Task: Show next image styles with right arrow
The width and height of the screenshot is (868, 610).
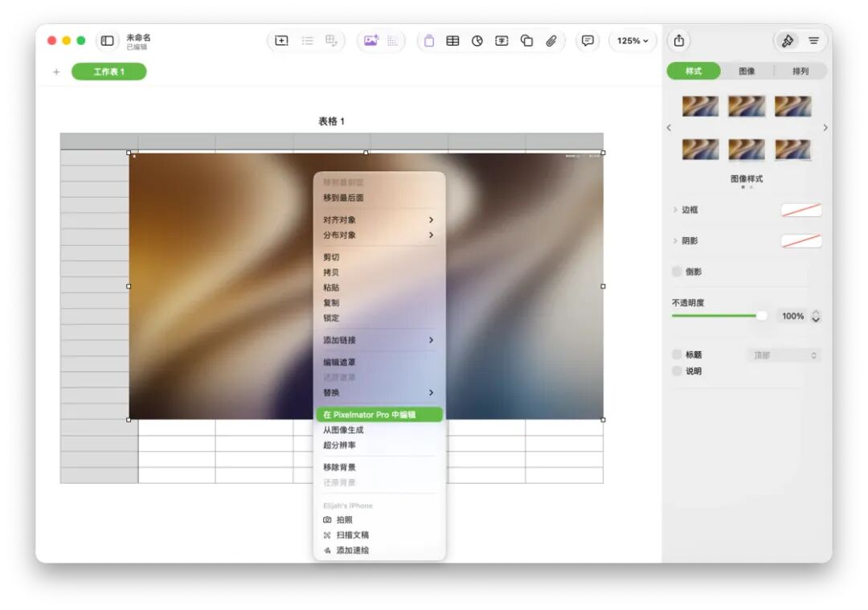Action: [825, 128]
